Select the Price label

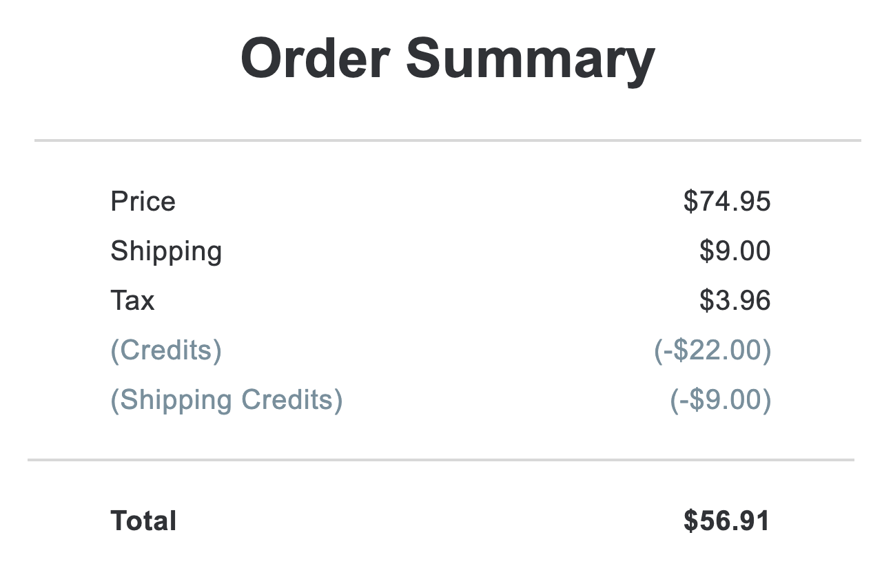(143, 202)
